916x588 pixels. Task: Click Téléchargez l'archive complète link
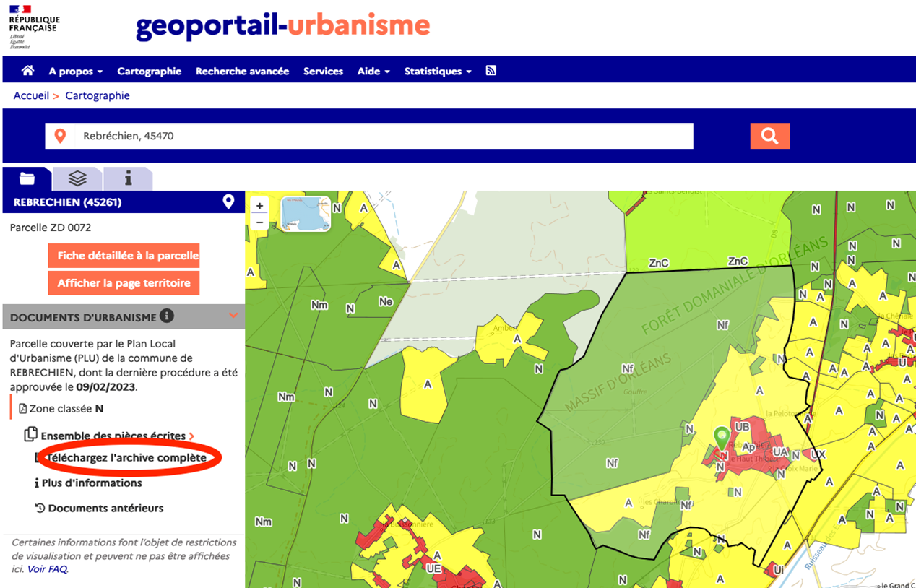pyautogui.click(x=127, y=457)
